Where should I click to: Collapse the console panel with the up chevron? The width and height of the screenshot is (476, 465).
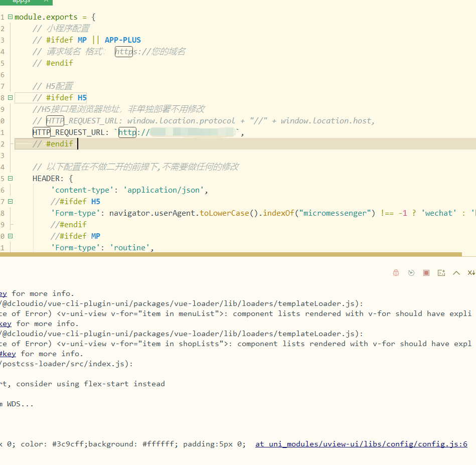point(456,273)
